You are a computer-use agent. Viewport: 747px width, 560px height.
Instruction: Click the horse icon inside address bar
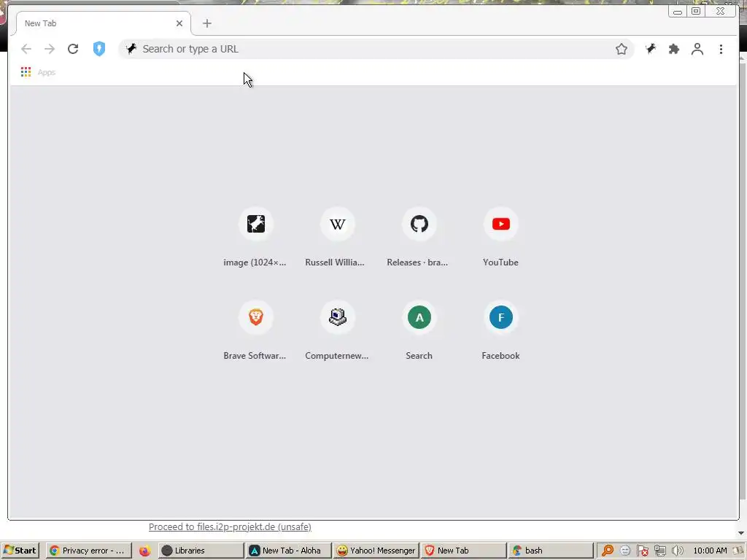click(131, 49)
